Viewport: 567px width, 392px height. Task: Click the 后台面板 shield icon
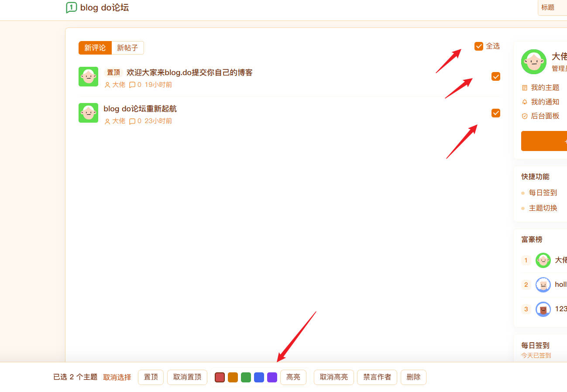tap(525, 116)
